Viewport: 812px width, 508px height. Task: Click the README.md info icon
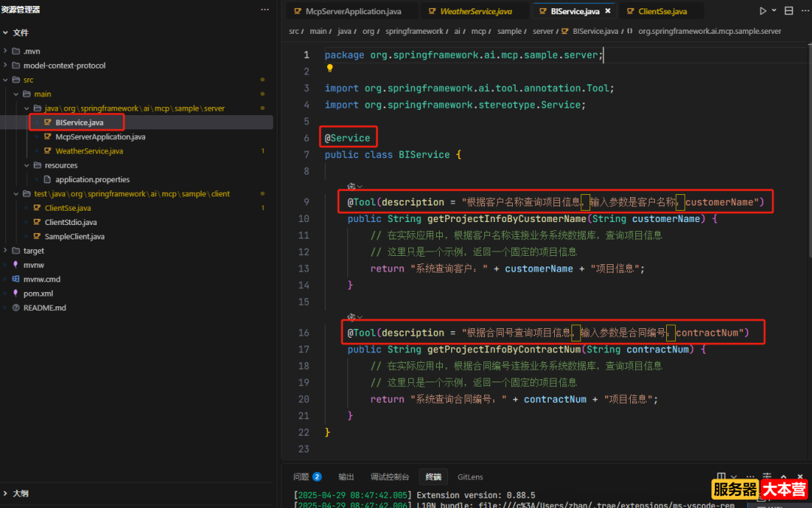point(16,307)
